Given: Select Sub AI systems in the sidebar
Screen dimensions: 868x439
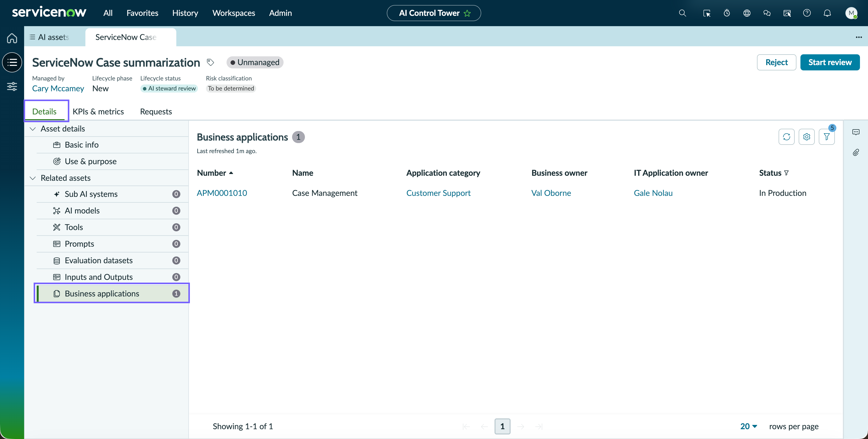Looking at the screenshot, I should (x=112, y=194).
